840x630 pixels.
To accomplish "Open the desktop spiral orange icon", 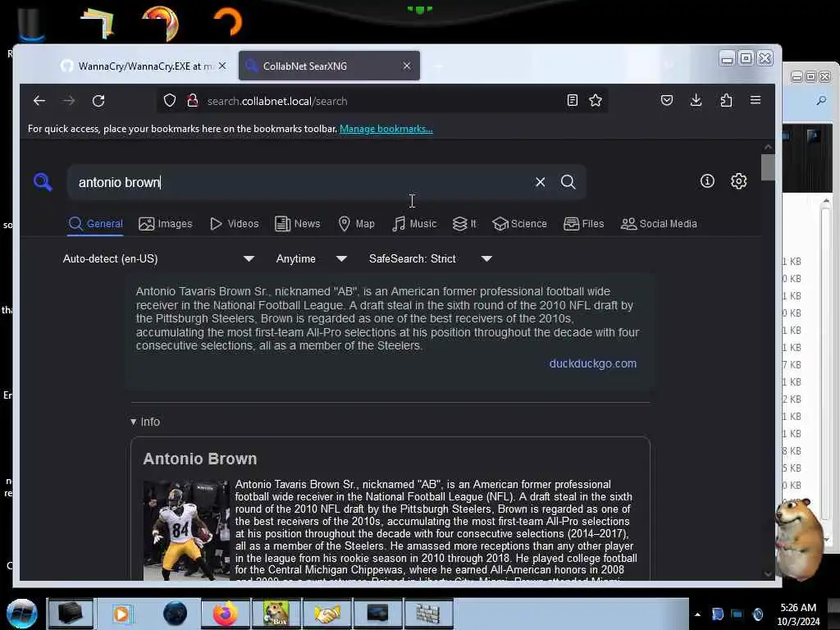I will (228, 21).
